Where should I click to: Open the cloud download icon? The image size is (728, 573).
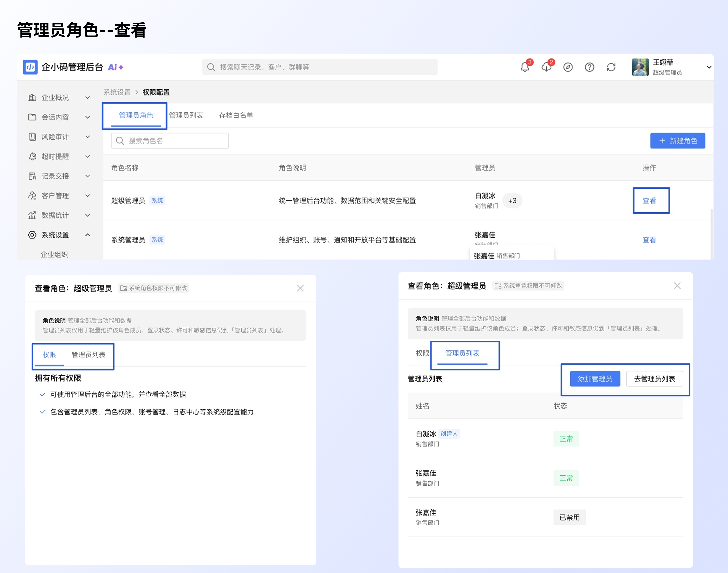[x=546, y=67]
